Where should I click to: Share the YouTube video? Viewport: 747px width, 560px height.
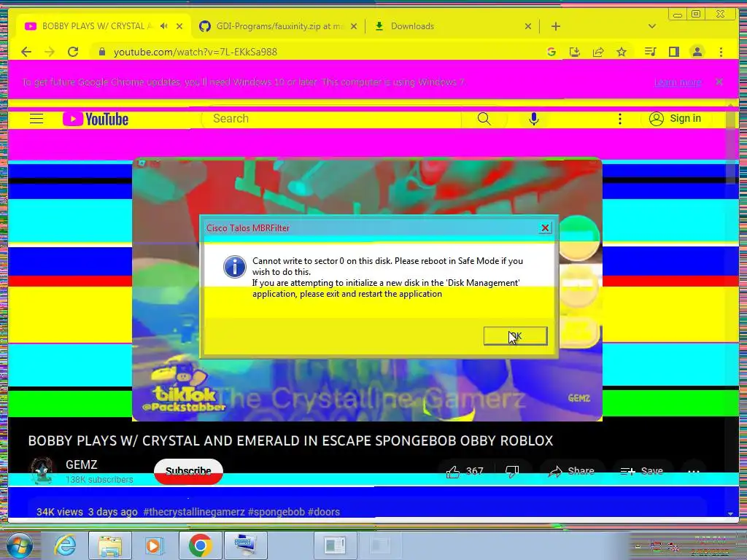[571, 472]
